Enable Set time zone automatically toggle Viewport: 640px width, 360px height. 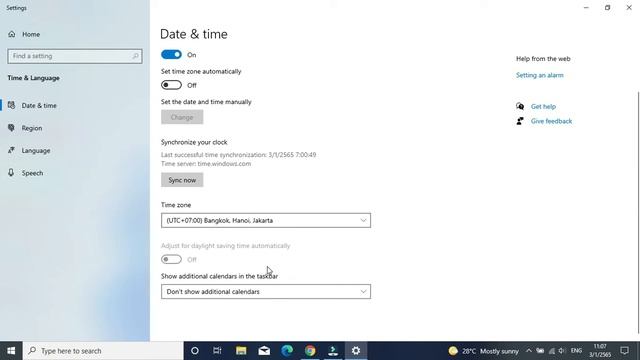point(171,85)
